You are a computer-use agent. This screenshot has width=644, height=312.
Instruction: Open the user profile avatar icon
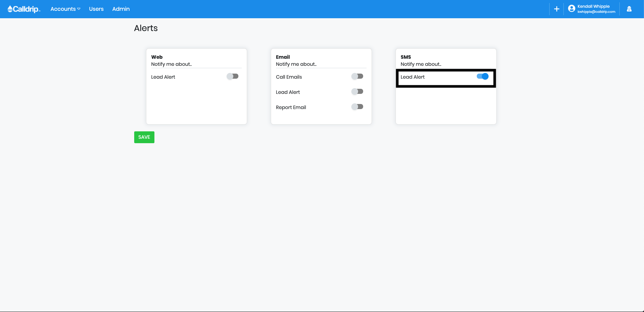coord(572,9)
